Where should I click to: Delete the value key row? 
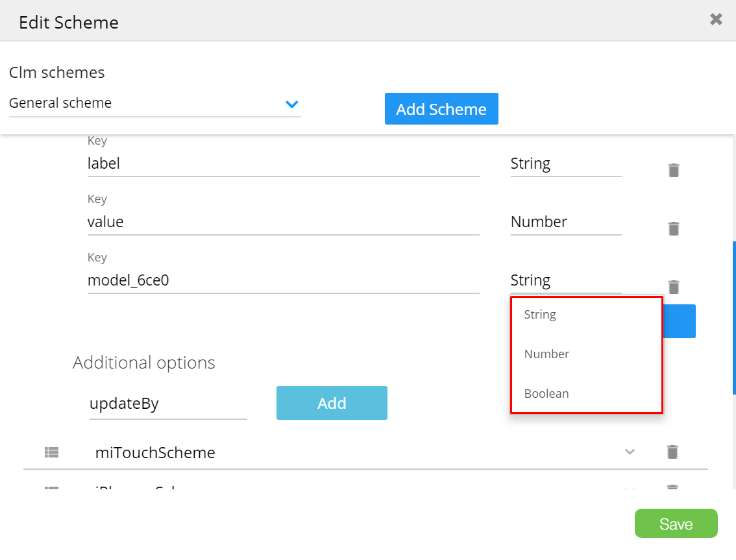(674, 228)
